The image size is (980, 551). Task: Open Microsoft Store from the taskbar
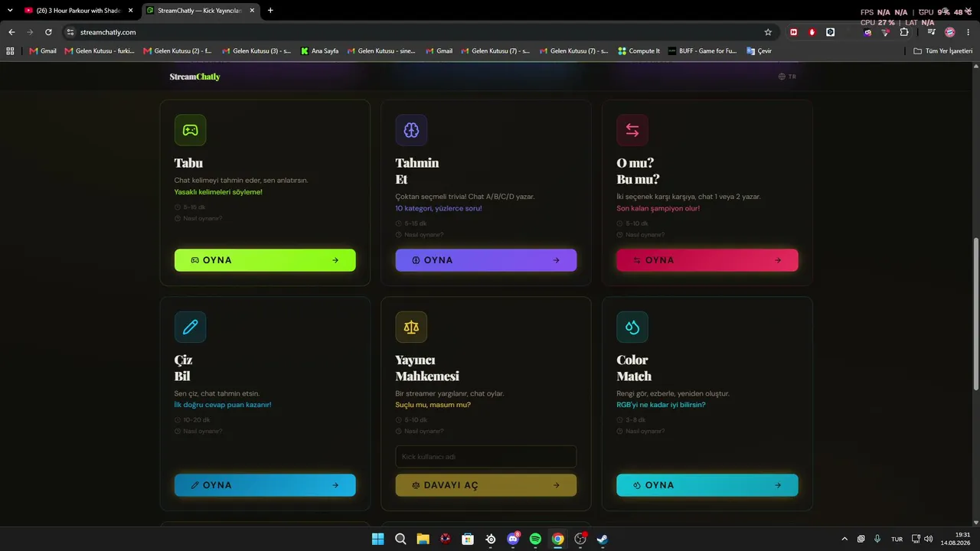[468, 539]
